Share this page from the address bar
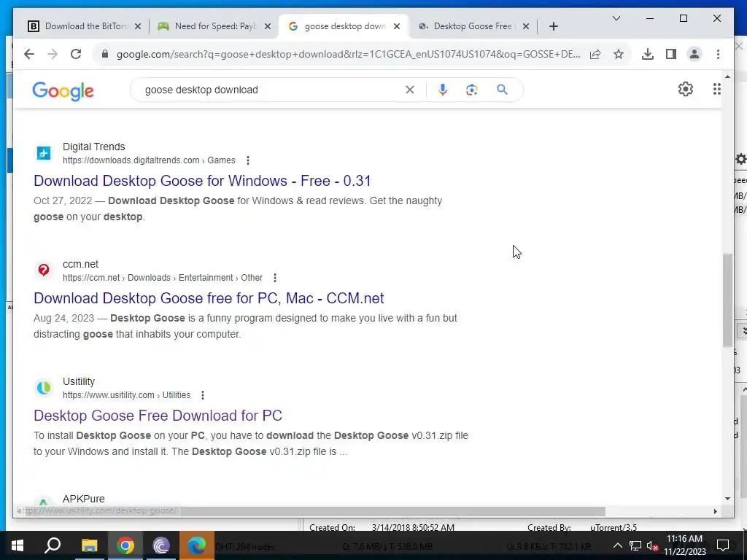The image size is (747, 560). point(595,54)
